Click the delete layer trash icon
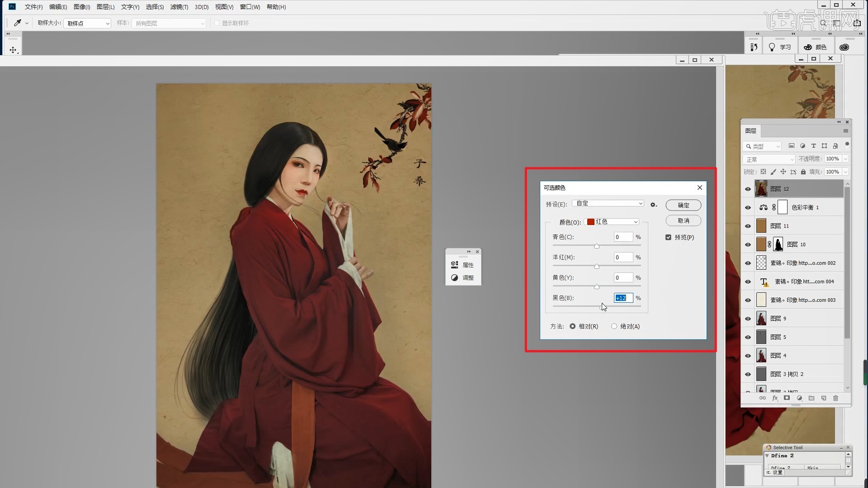 point(835,398)
